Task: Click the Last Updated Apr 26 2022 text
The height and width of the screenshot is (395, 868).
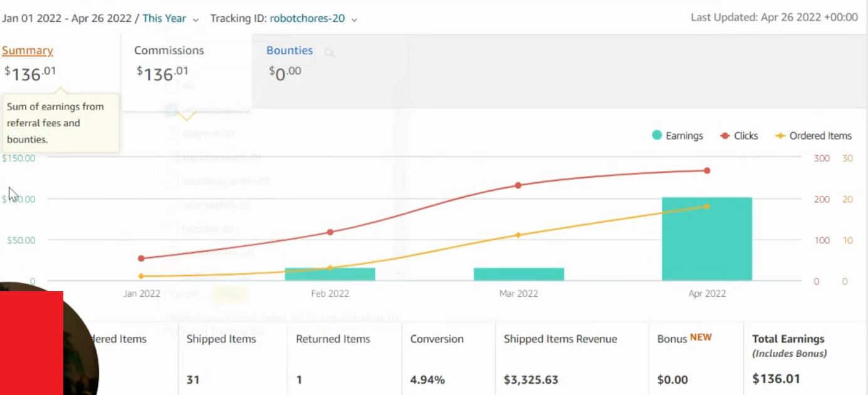Action: 775,18
